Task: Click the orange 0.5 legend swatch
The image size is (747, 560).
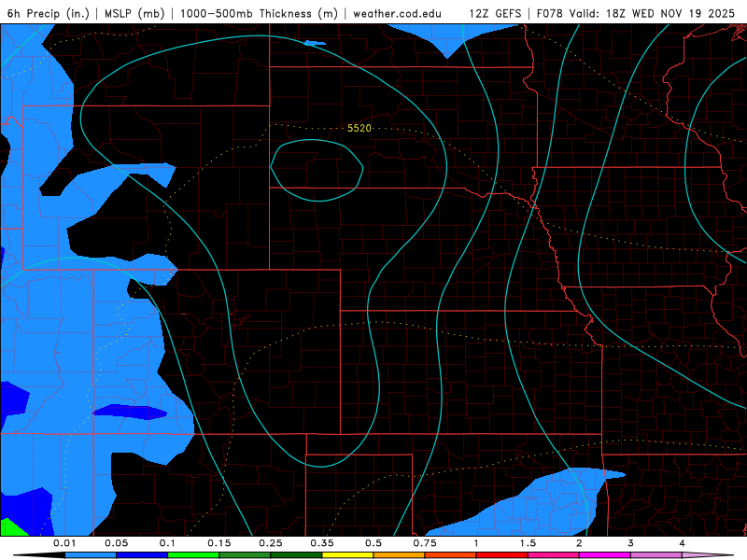Action: point(400,555)
